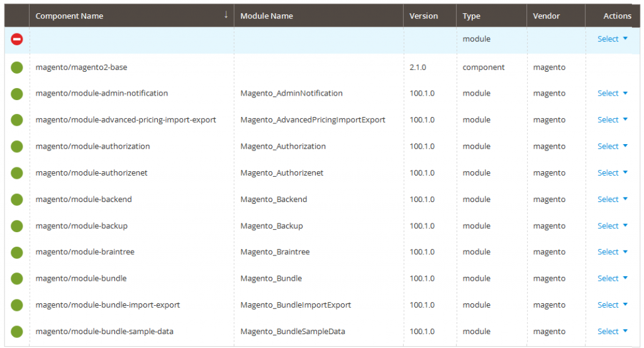Expand Select actions for Magento_Backup
The width and height of the screenshot is (644, 348).
pyautogui.click(x=613, y=226)
